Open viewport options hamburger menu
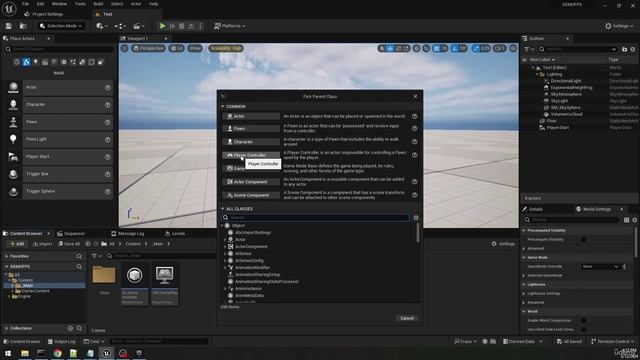 [124, 48]
